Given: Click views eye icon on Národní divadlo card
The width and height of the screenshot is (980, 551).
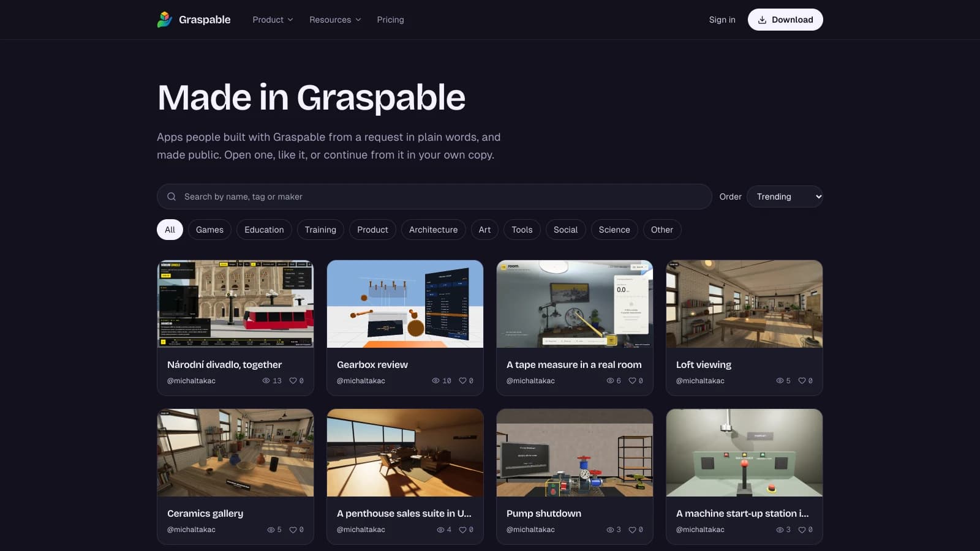Looking at the screenshot, I should 266,381.
